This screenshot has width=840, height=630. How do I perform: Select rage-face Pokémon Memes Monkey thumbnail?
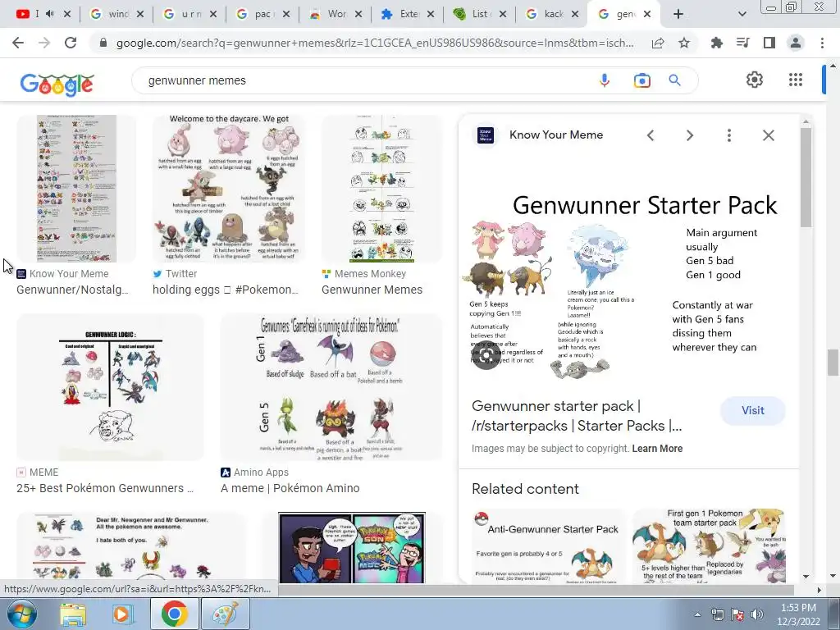click(x=381, y=189)
